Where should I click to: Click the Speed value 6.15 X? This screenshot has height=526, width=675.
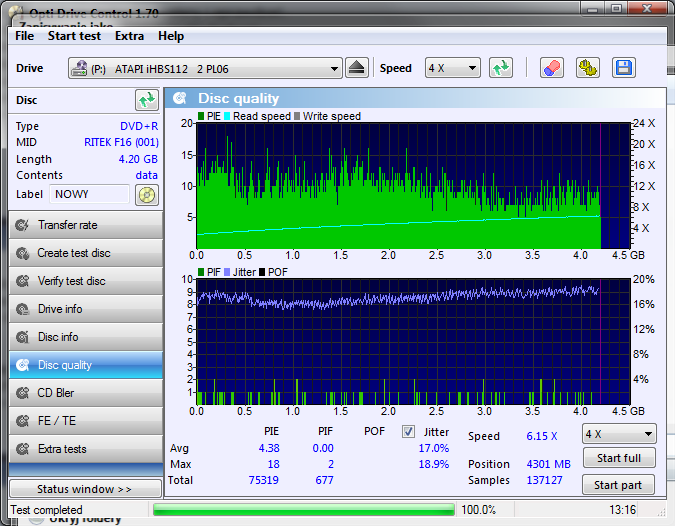542,436
